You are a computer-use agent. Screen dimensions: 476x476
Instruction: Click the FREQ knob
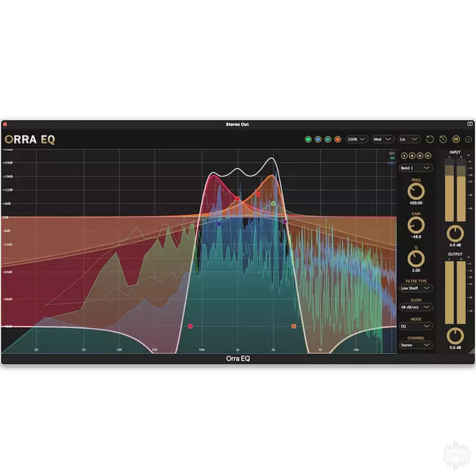416,191
